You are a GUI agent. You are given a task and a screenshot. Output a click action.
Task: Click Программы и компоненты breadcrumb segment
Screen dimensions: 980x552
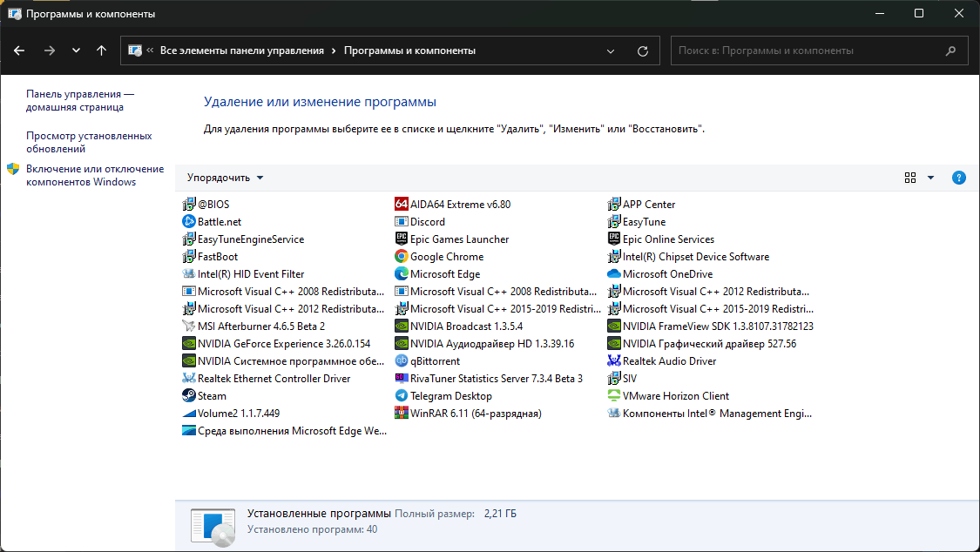point(409,51)
